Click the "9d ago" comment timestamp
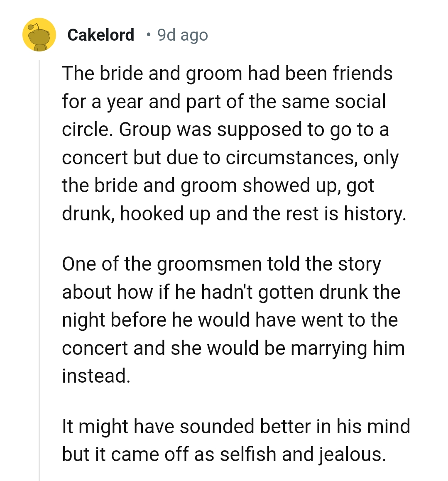The width and height of the screenshot is (448, 481). pyautogui.click(x=183, y=35)
